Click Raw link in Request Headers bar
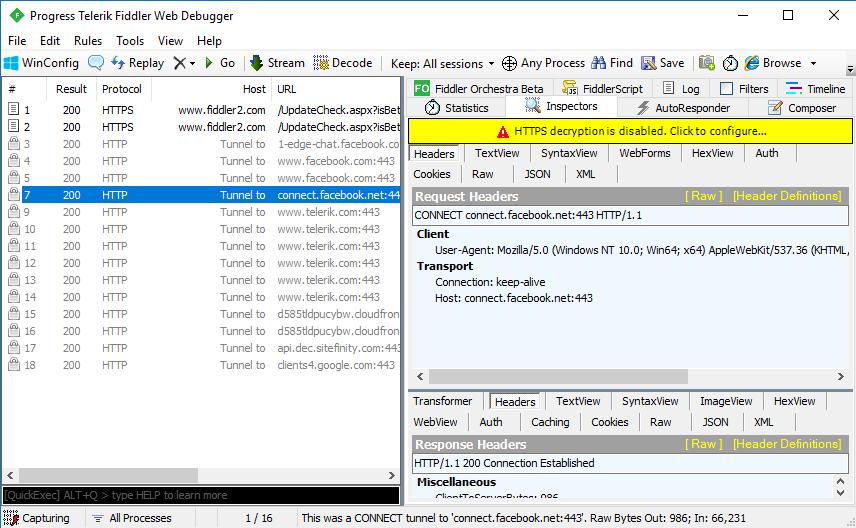 tap(704, 196)
